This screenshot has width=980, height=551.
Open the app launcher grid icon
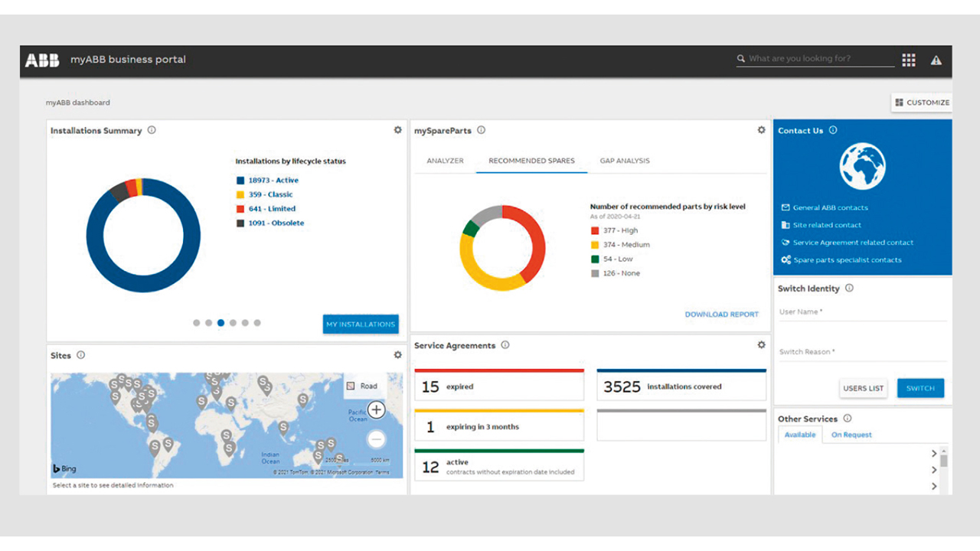pyautogui.click(x=909, y=60)
